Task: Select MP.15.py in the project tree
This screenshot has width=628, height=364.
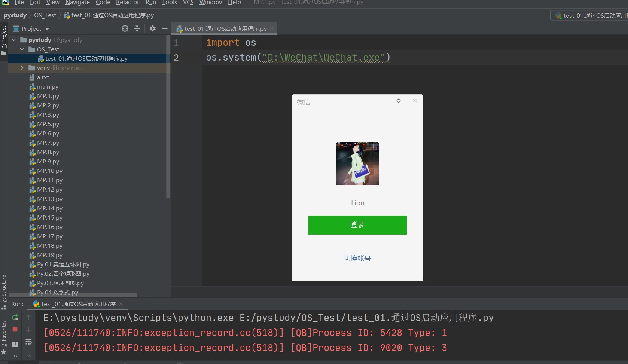Action: tap(49, 218)
